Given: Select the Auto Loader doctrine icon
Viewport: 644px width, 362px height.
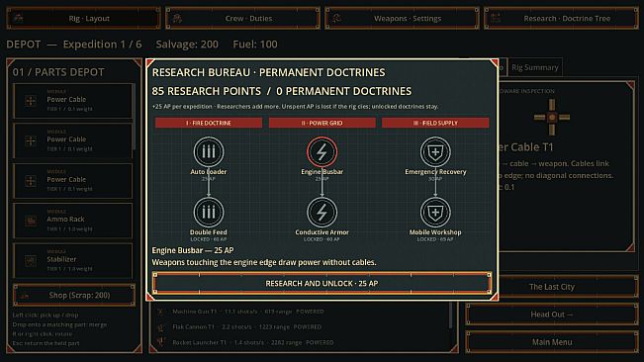Looking at the screenshot, I should 209,152.
